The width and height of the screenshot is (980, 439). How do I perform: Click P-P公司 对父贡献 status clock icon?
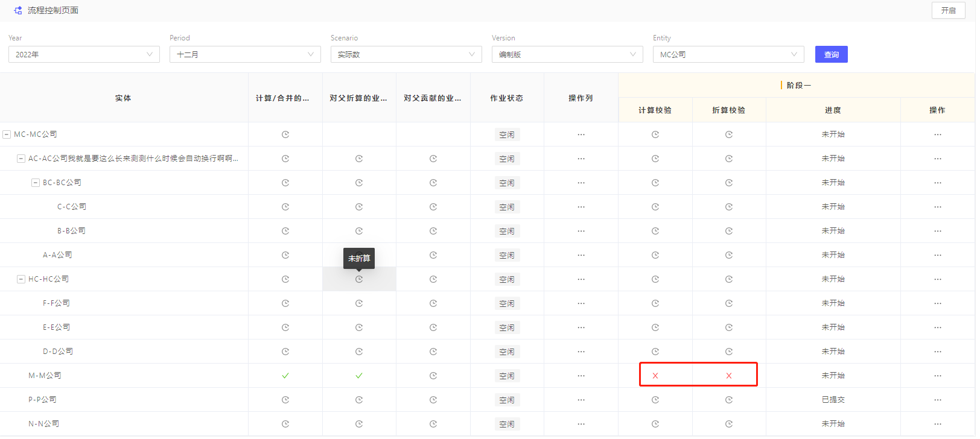click(433, 400)
